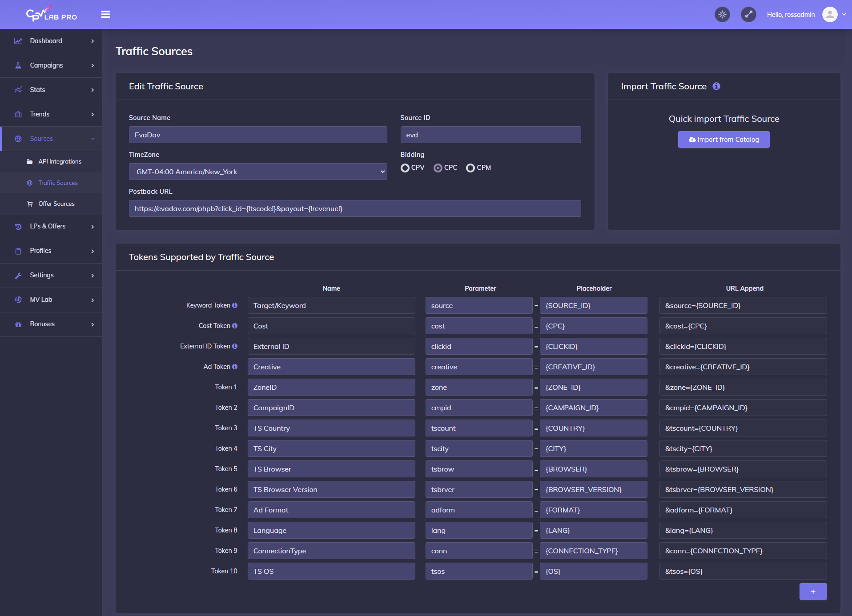Choose the CPM bidding radio button
This screenshot has width=852, height=616.
(470, 168)
